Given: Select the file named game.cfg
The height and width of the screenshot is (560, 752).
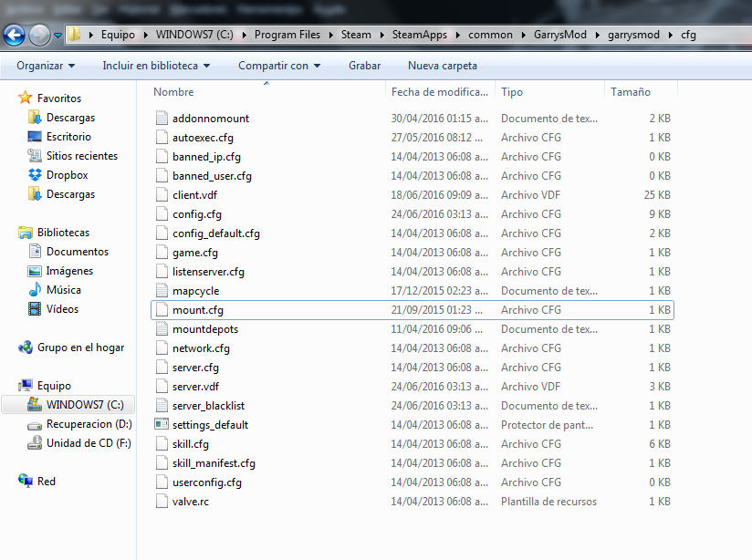Looking at the screenshot, I should 194,253.
